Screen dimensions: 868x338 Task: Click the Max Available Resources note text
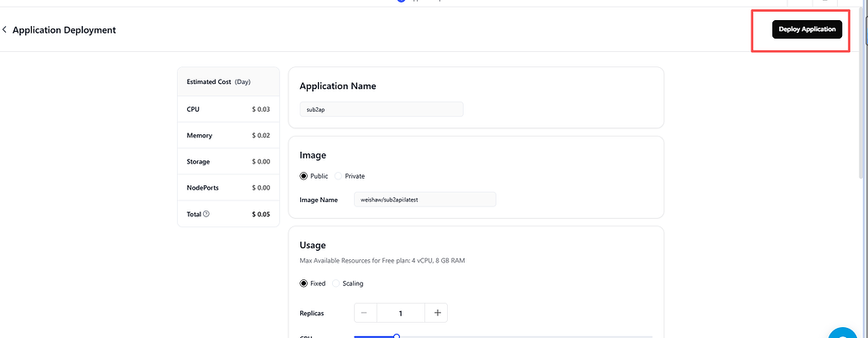pos(382,260)
